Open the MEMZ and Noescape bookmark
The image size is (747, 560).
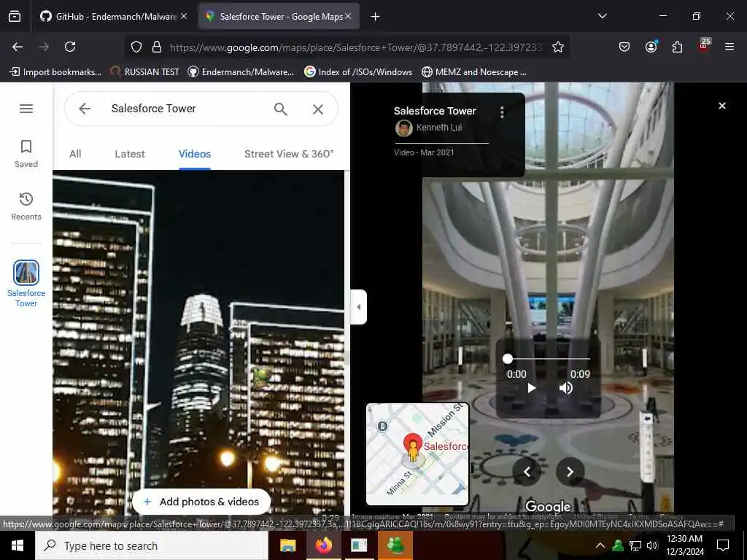point(474,72)
